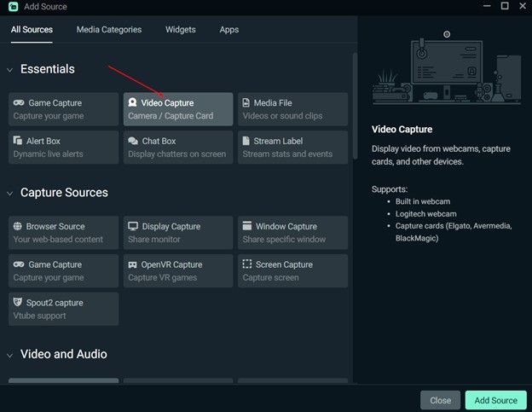Pick the Browser Source globe icon
532x412 pixels.
pyautogui.click(x=19, y=227)
